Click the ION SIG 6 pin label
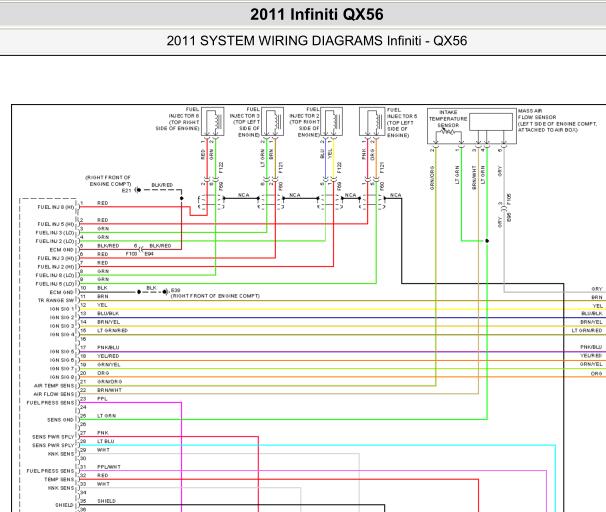This screenshot has width=606, height=512. 62,360
